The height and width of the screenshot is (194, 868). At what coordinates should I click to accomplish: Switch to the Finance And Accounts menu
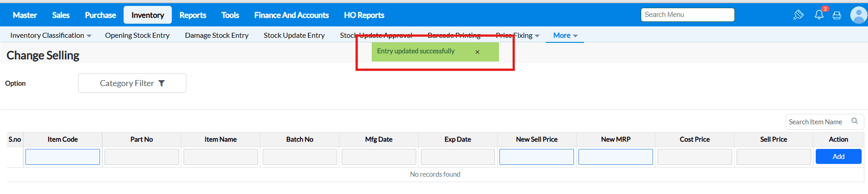pyautogui.click(x=291, y=15)
